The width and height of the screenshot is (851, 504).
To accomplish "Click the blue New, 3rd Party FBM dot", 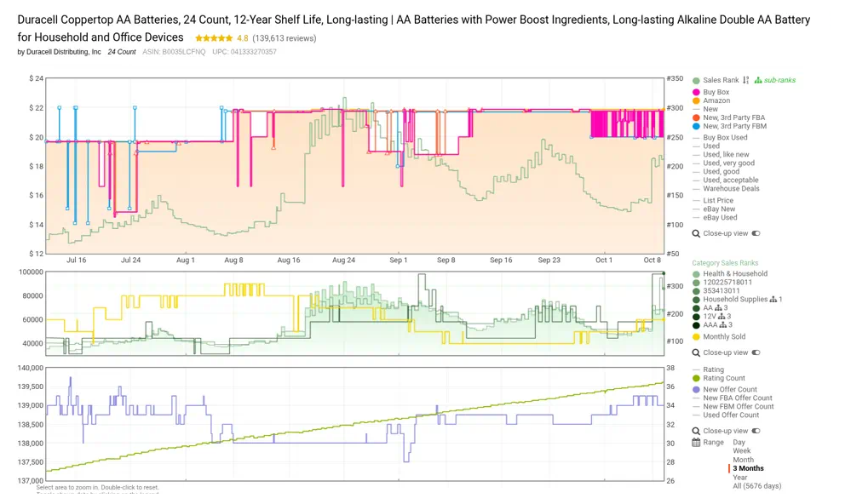I will (696, 126).
